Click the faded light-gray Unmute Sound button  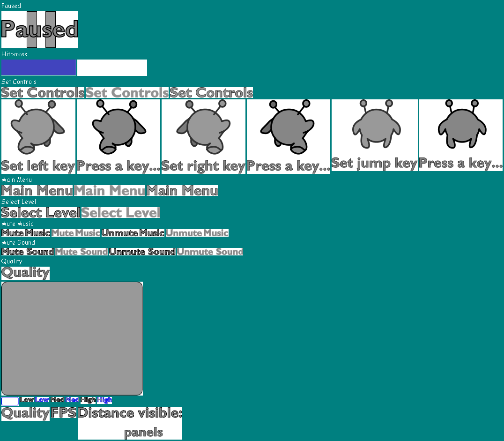210,252
